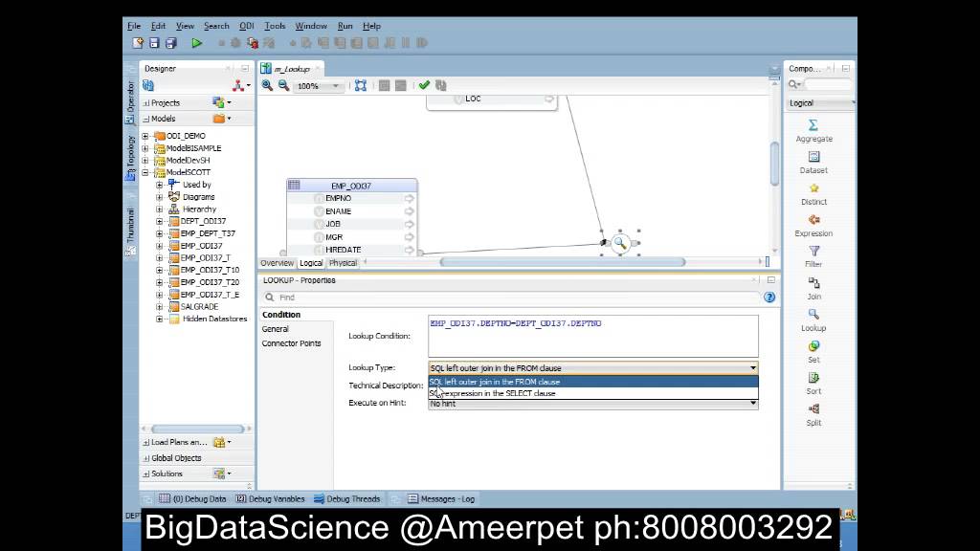Viewport: 980px width, 551px height.
Task: Run with the green play icon
Action: point(197,43)
